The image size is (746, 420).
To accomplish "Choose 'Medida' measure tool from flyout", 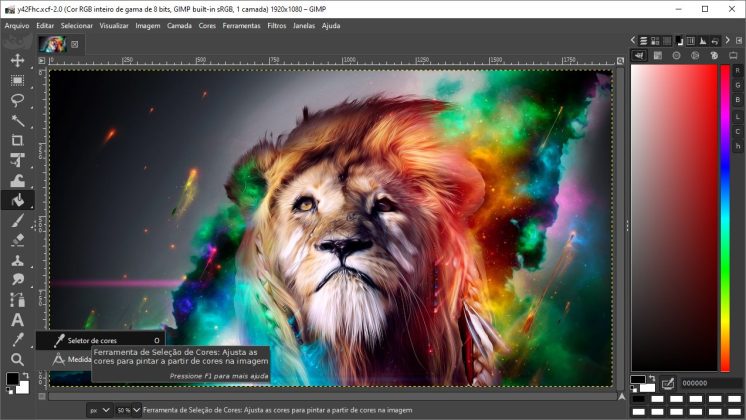I will tap(64, 359).
